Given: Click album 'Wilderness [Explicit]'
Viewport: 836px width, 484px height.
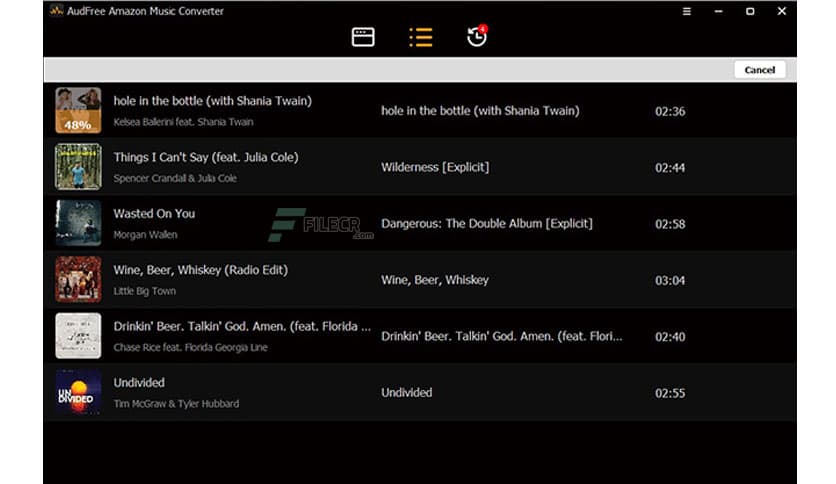Looking at the screenshot, I should click(435, 167).
